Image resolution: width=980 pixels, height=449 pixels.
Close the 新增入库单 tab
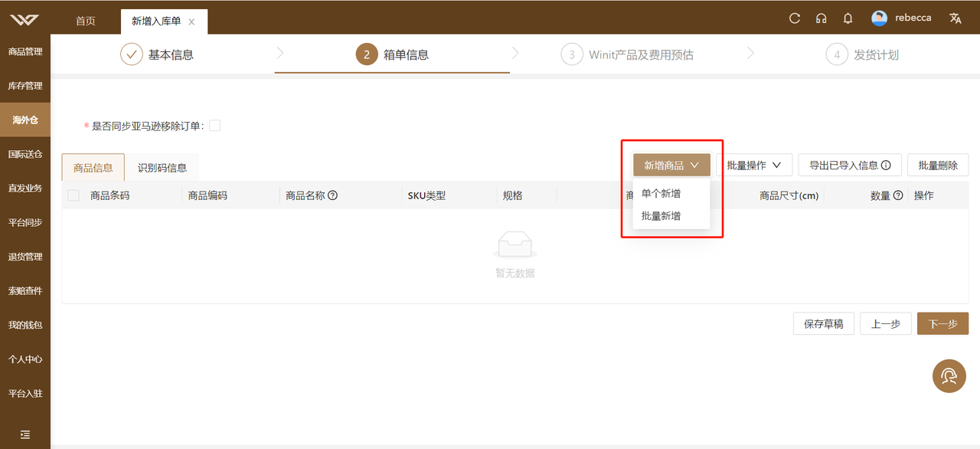(x=191, y=22)
